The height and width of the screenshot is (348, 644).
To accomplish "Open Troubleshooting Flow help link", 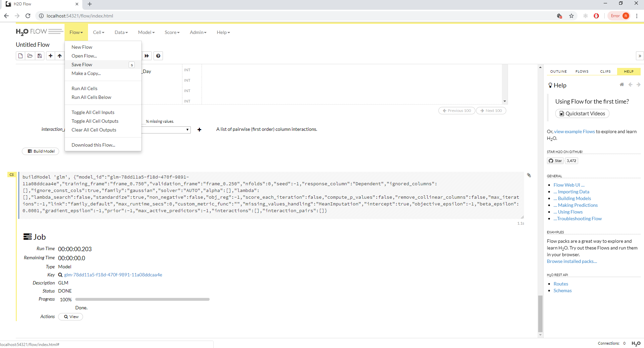I will [x=577, y=219].
